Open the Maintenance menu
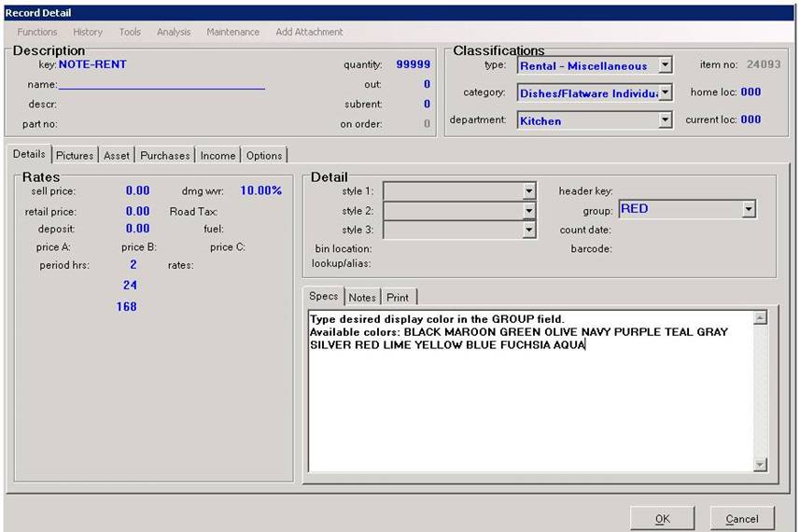Image resolution: width=800 pixels, height=532 pixels. (232, 32)
